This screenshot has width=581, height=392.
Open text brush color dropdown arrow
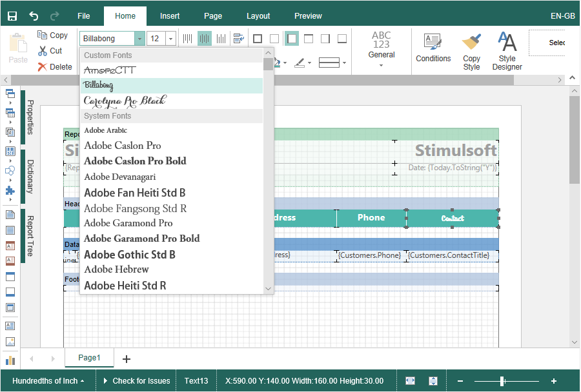(285, 63)
